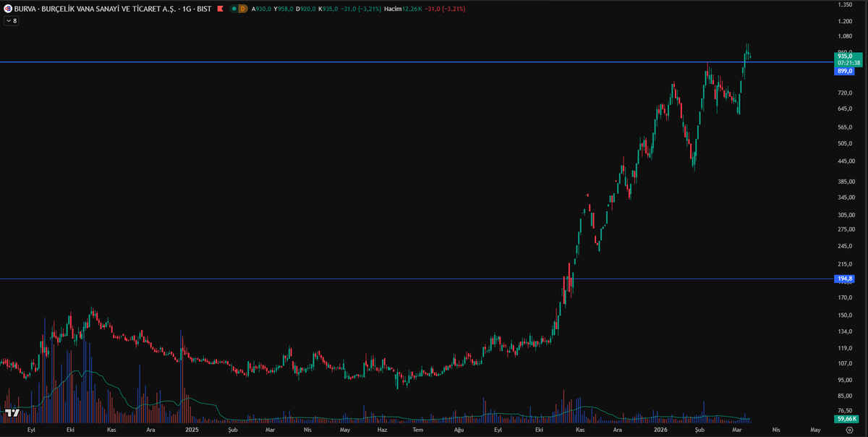This screenshot has height=437, width=868.
Task: Click the TradingView logo watermark icon
Action: click(x=12, y=413)
